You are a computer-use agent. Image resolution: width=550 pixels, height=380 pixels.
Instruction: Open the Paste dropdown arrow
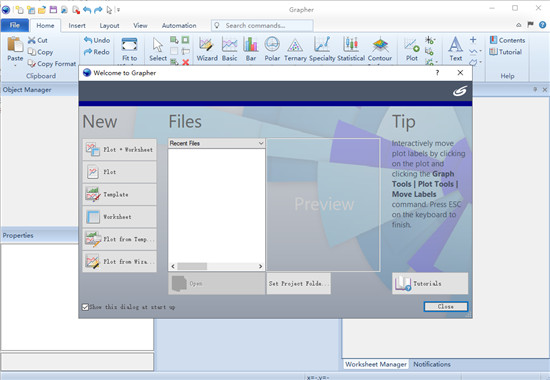[x=15, y=65]
